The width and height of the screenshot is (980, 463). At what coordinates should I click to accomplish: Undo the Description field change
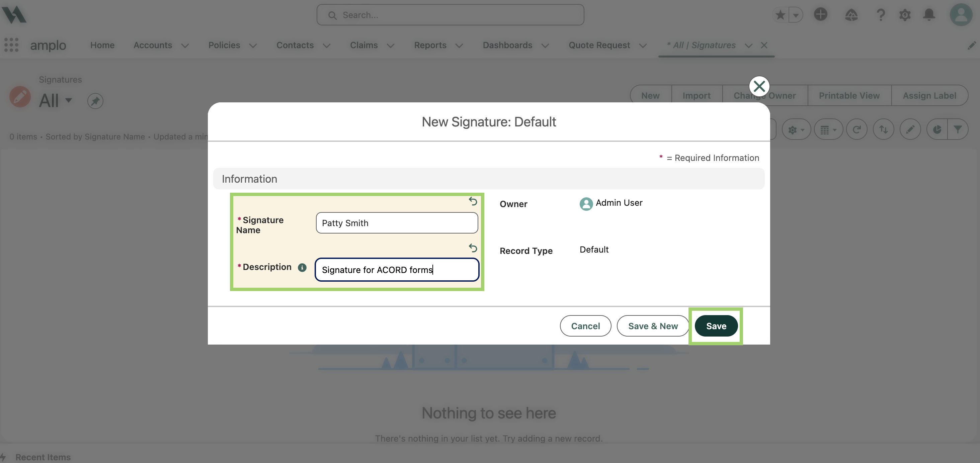point(473,248)
